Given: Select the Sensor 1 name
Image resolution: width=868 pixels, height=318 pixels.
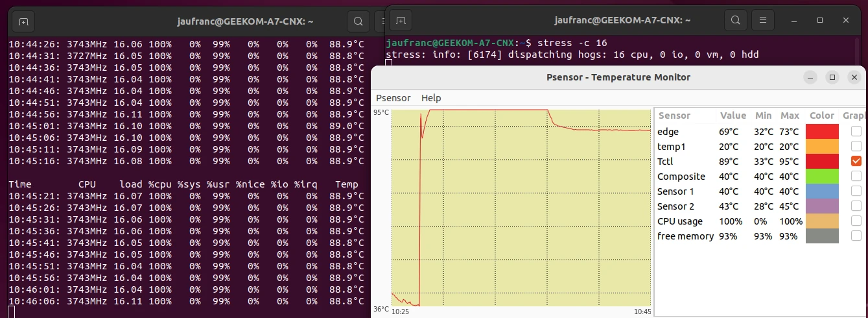Looking at the screenshot, I should [x=675, y=191].
